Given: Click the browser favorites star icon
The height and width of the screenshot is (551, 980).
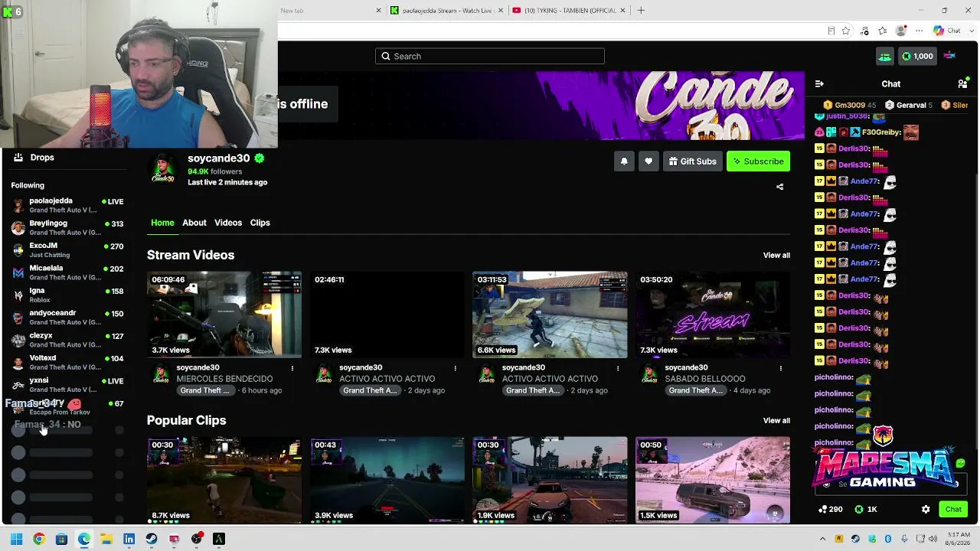Looking at the screenshot, I should click(x=846, y=31).
